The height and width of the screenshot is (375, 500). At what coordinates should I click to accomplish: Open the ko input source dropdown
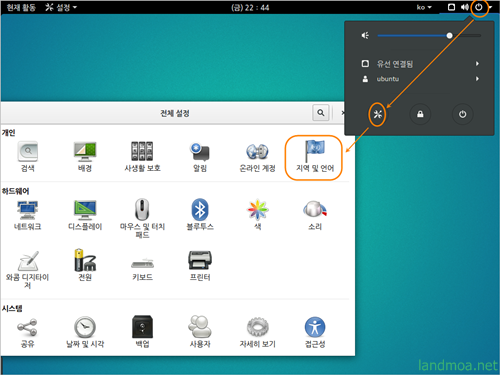424,7
